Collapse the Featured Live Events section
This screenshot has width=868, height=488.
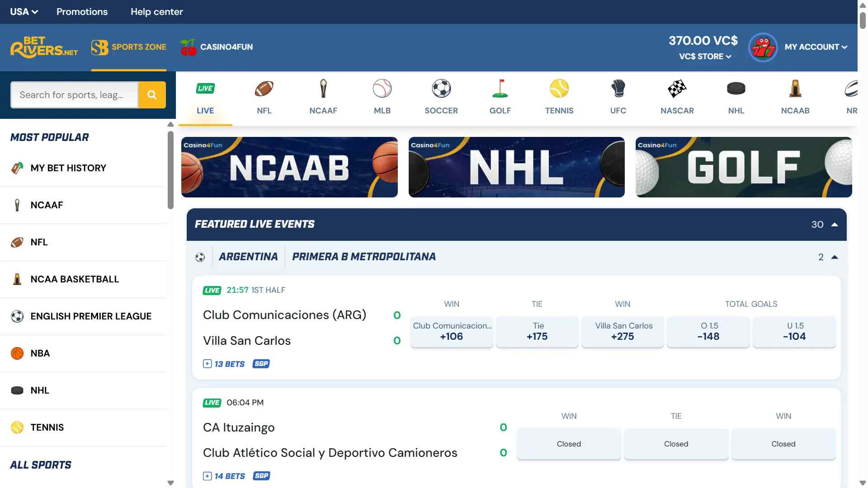(x=835, y=225)
